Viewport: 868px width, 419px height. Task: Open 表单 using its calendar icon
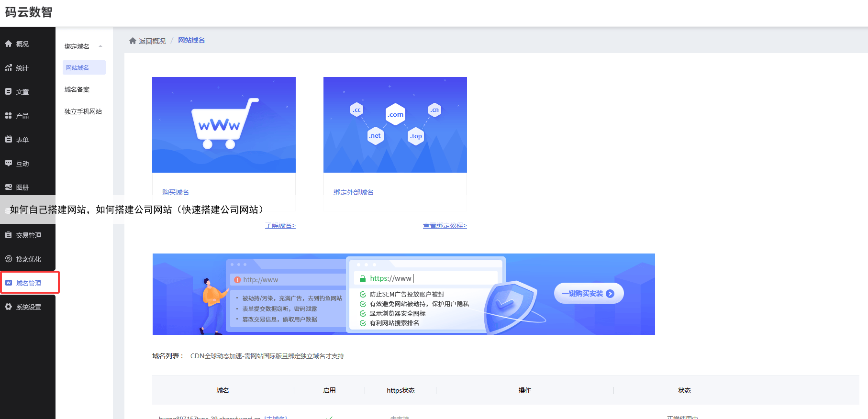(x=8, y=139)
